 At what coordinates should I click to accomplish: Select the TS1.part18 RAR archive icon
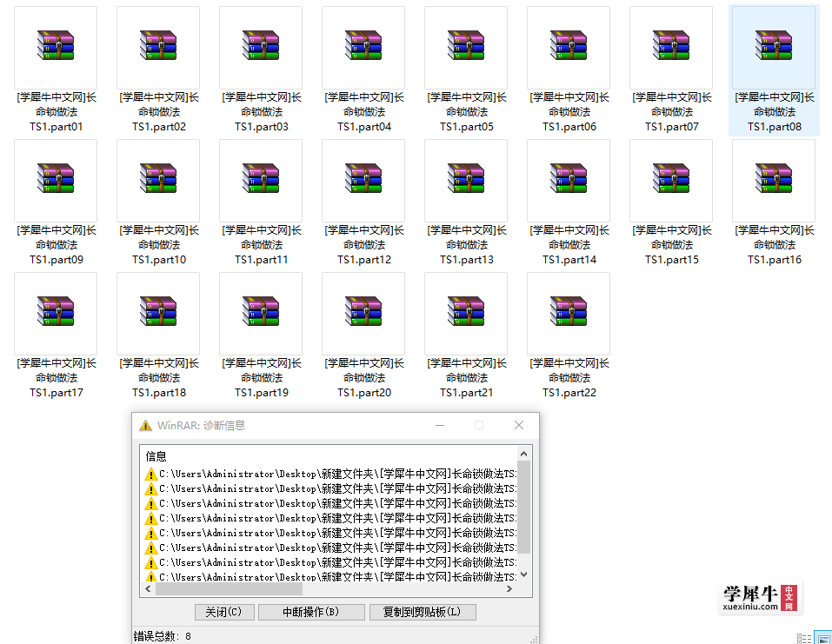[x=158, y=311]
